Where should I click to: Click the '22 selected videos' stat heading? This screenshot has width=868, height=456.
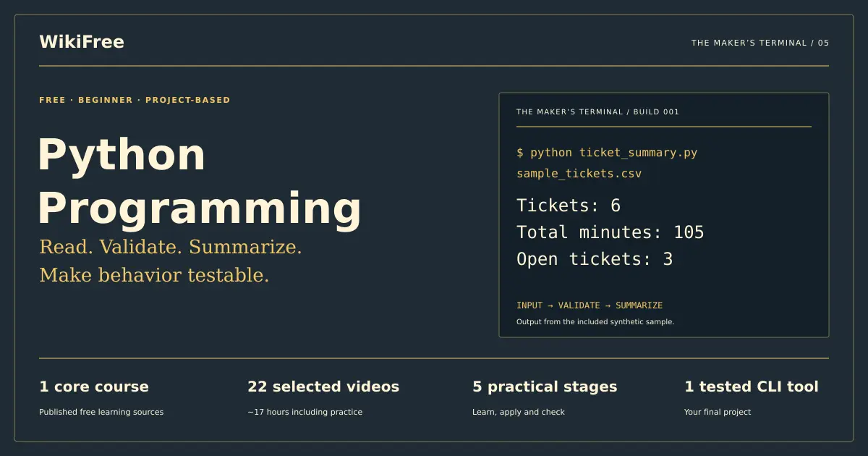(x=323, y=387)
